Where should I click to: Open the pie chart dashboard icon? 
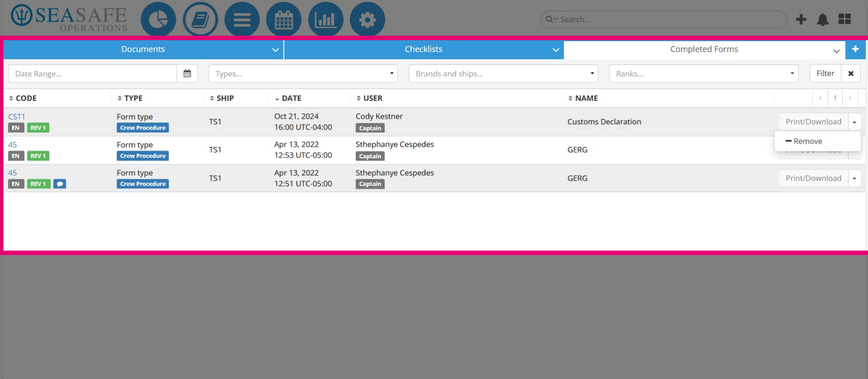coord(158,19)
